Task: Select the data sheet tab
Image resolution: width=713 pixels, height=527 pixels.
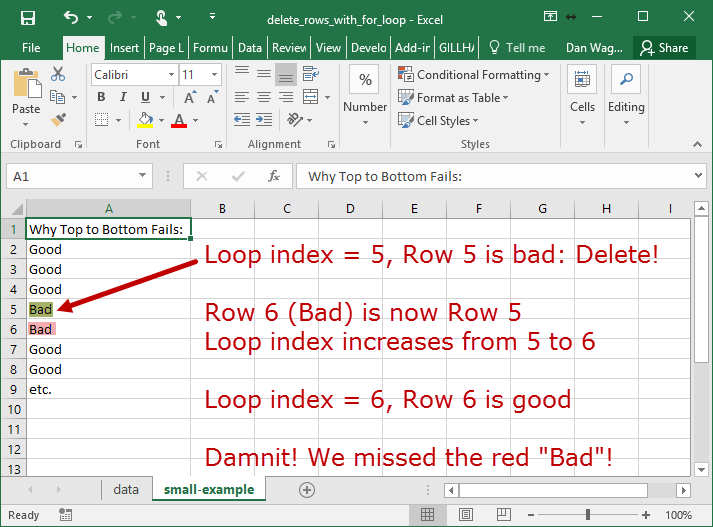Action: pyautogui.click(x=126, y=489)
